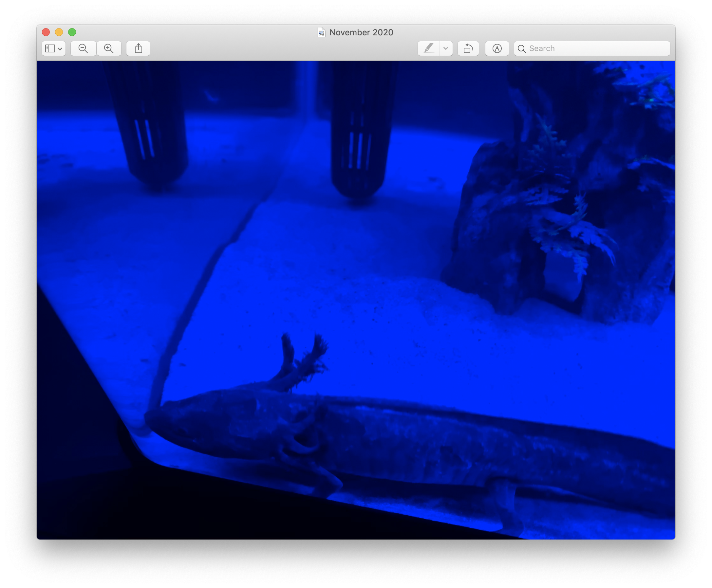712x588 pixels.
Task: Open the Share menu
Action: tap(138, 48)
